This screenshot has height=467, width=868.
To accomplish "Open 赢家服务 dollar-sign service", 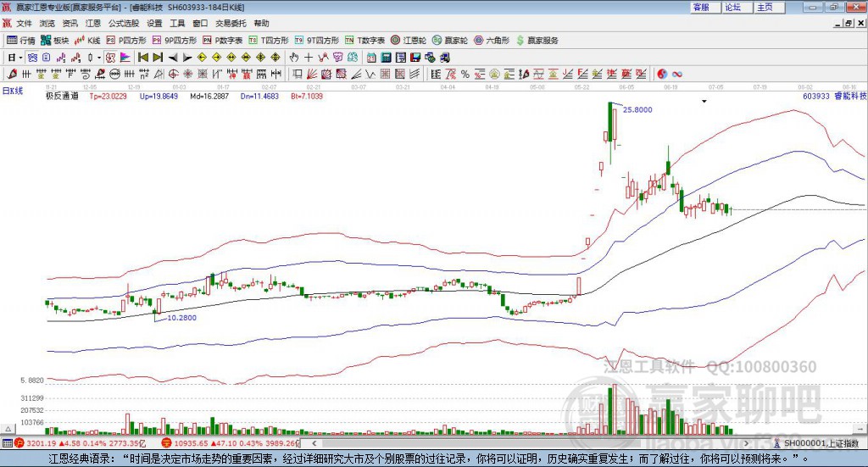I will tap(537, 41).
